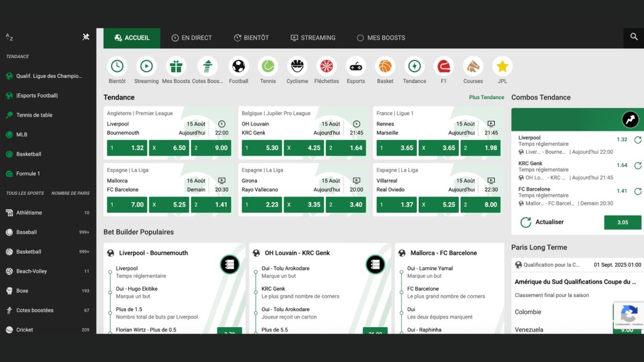Click Actualiser in Combos Tendance
Screen dimensions: 644x362
point(542,222)
